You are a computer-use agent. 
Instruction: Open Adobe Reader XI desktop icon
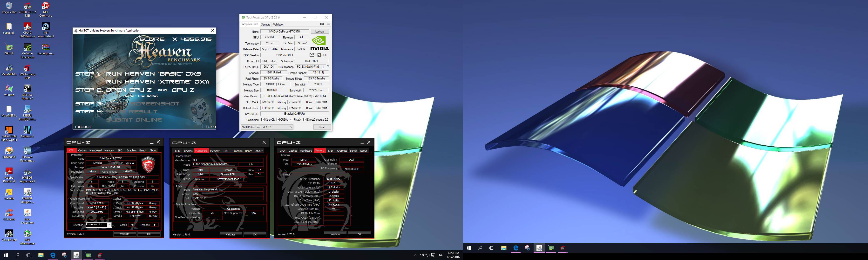coord(9,175)
